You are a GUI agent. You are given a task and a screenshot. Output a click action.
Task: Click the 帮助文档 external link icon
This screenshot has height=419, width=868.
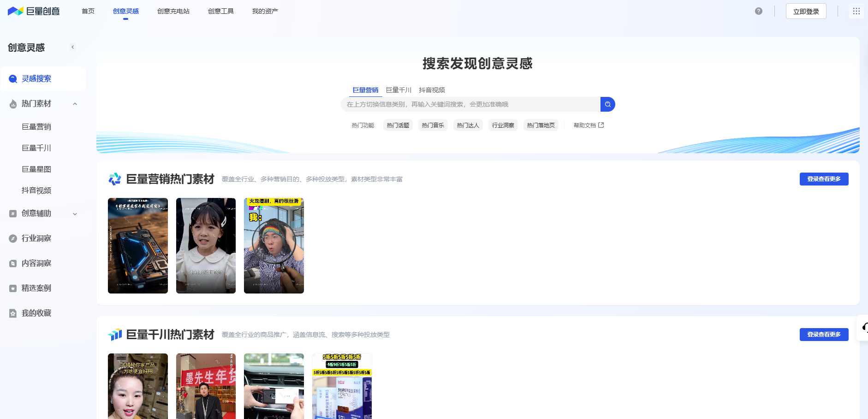601,125
